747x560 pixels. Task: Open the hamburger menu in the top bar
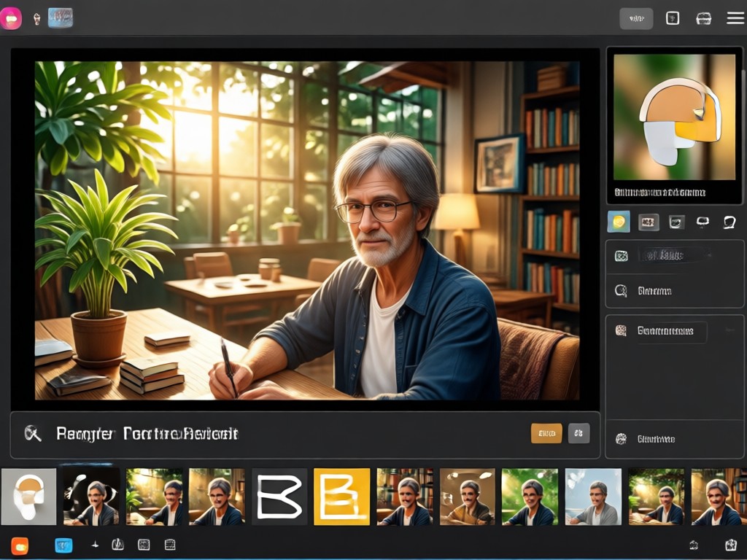coord(735,18)
